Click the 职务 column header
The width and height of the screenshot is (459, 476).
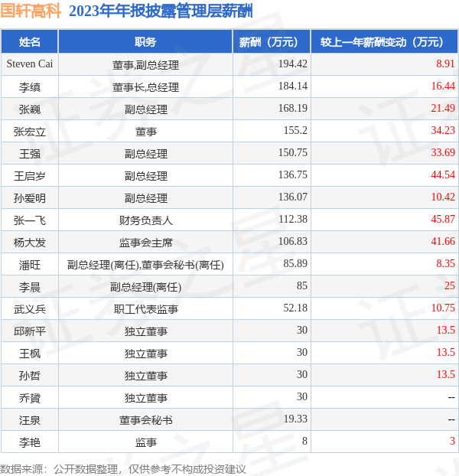[145, 41]
